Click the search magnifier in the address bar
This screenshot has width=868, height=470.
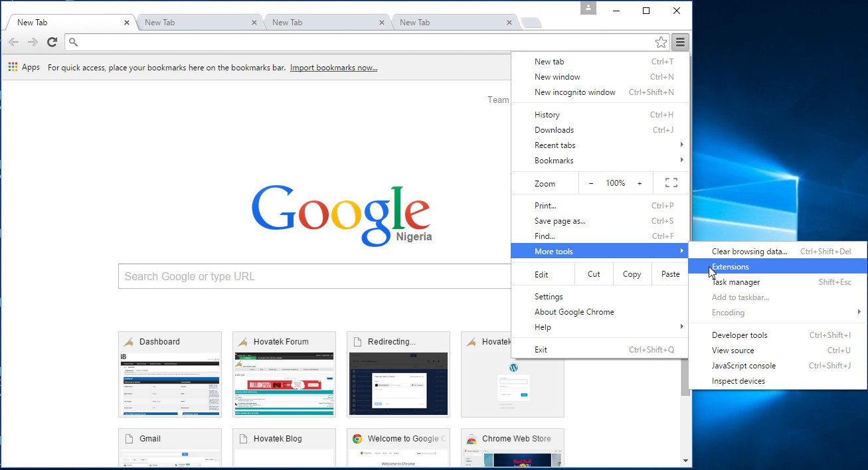coord(73,42)
